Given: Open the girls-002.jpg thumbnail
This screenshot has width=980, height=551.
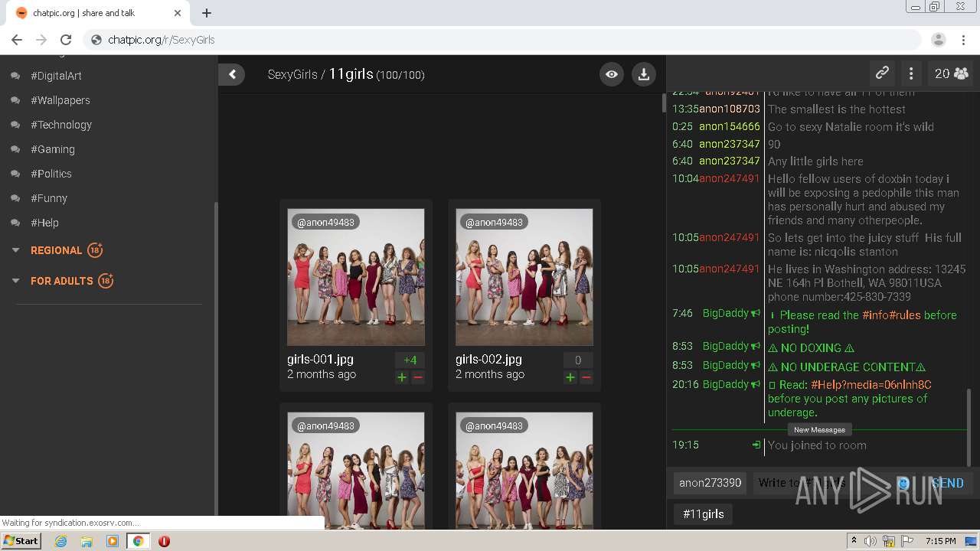Looking at the screenshot, I should click(x=524, y=277).
